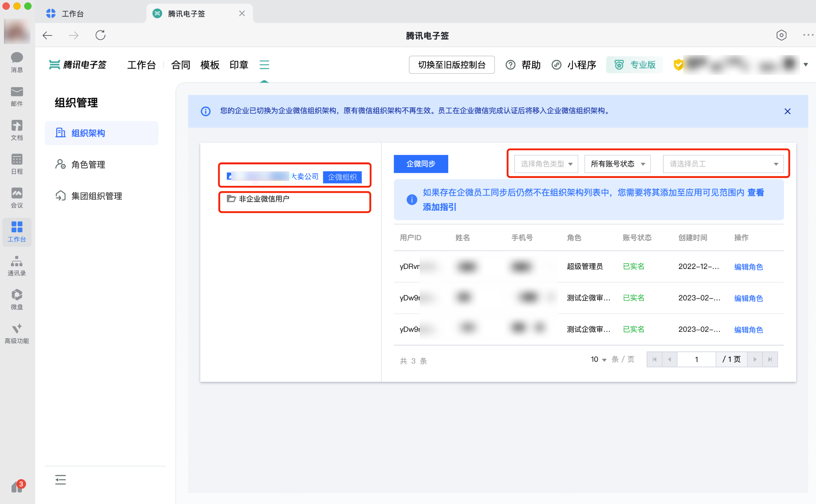The width and height of the screenshot is (816, 504).
Task: Open the 请选择员工 dropdown
Action: pyautogui.click(x=723, y=164)
